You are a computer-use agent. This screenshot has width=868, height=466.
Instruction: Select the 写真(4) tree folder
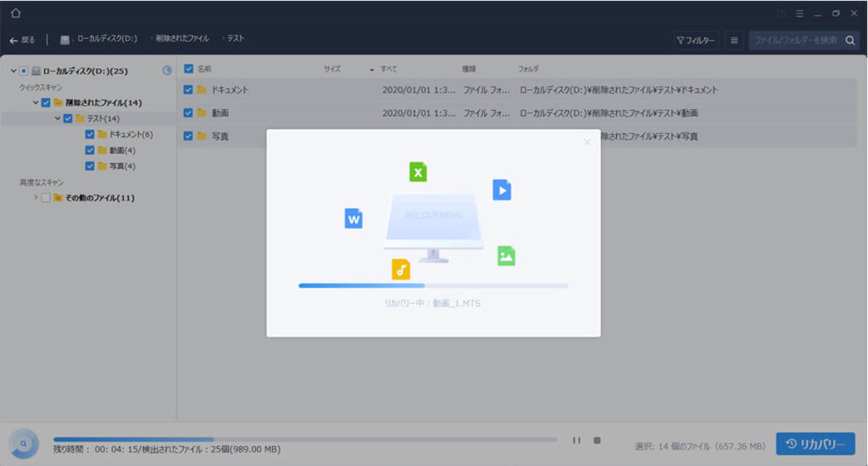[x=116, y=166]
